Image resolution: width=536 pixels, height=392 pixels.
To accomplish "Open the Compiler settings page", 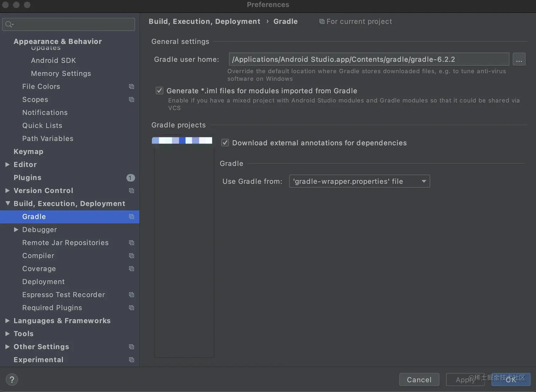I will (x=38, y=256).
